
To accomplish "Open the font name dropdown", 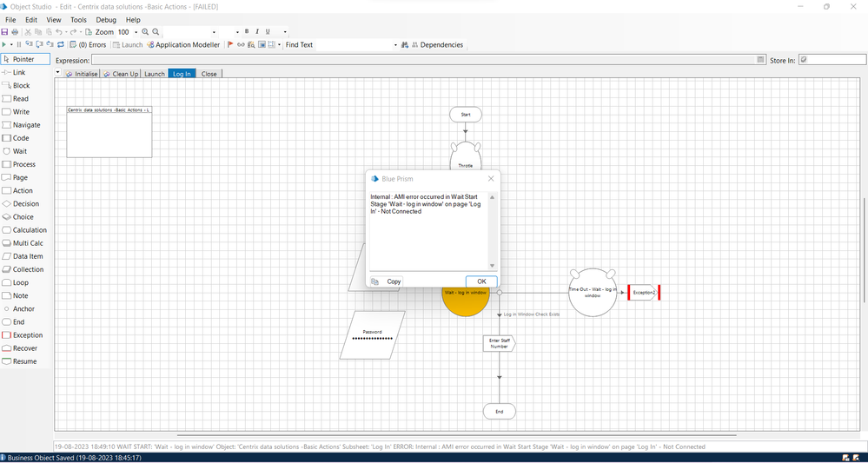I will [214, 32].
